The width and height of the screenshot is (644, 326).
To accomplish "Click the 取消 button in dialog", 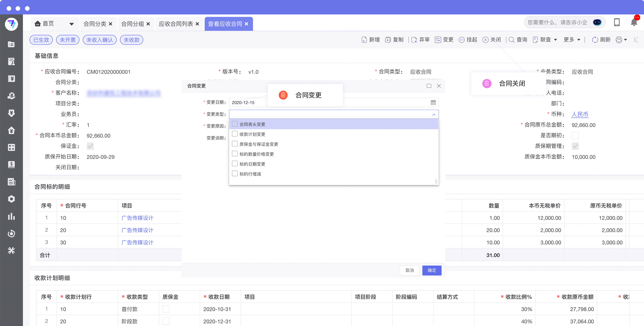I will pyautogui.click(x=409, y=270).
